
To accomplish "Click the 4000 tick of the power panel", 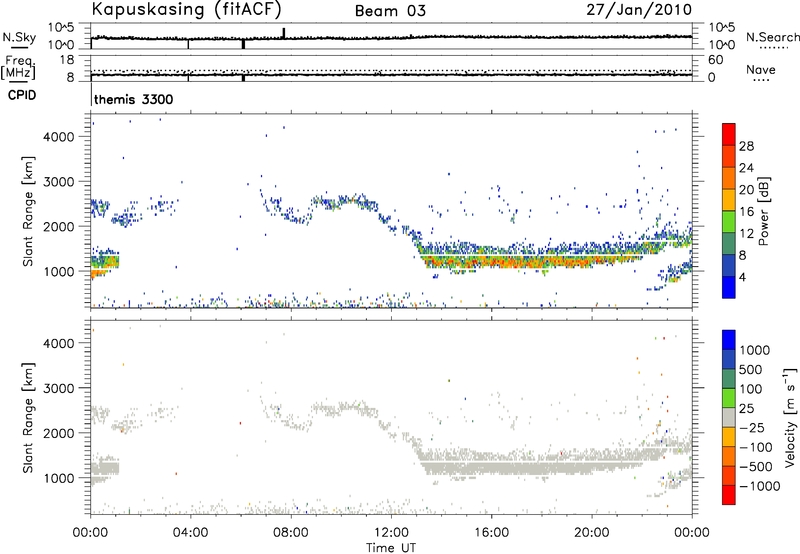I will coord(59,137).
